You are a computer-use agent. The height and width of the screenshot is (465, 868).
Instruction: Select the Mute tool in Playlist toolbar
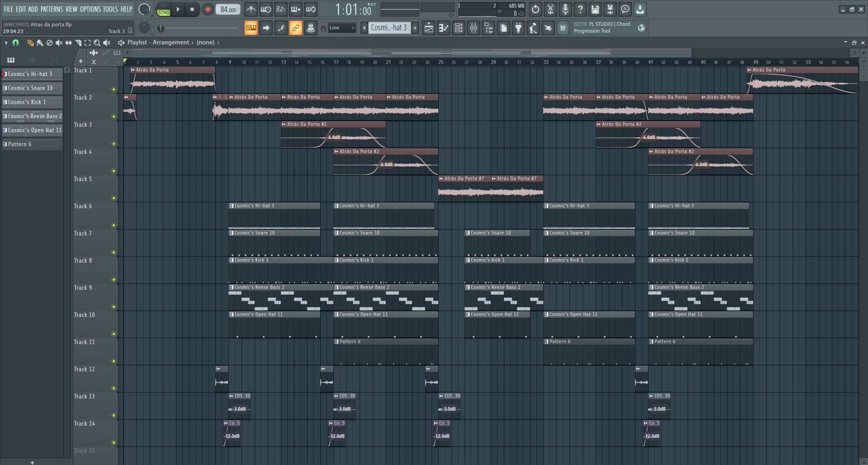coord(59,43)
